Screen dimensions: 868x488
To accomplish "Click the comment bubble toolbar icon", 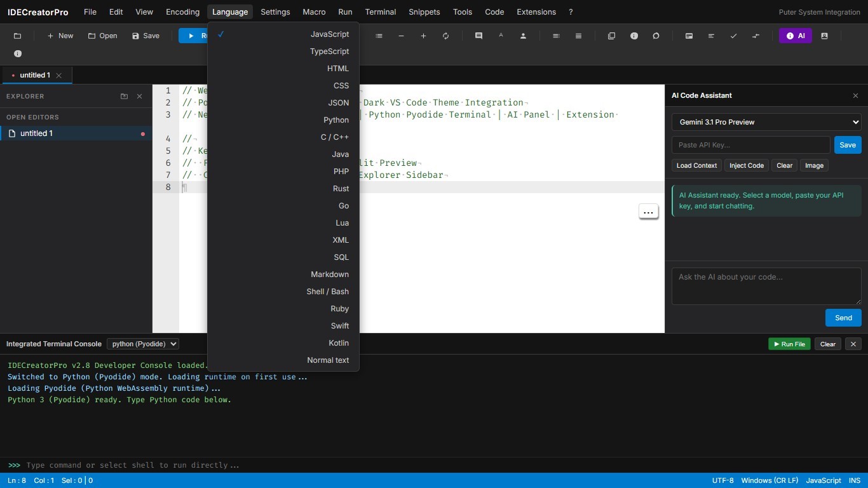I will 478,36.
